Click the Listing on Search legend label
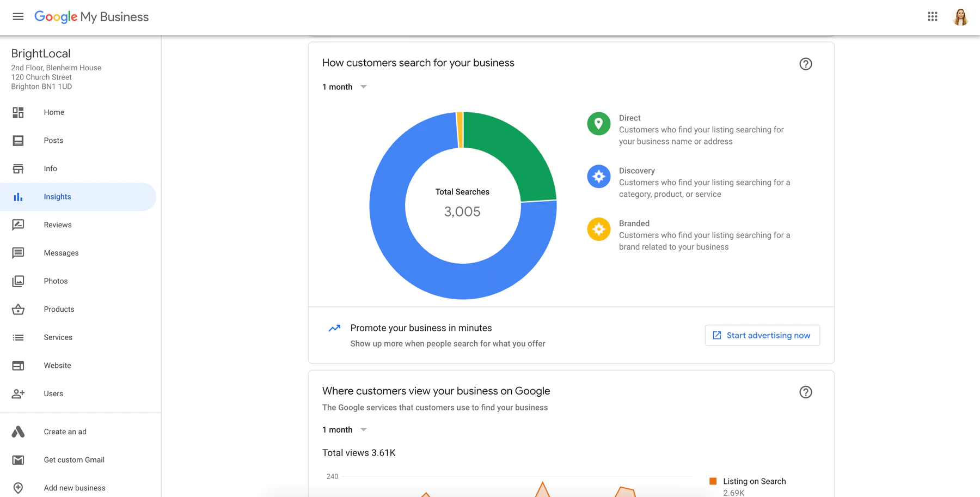The height and width of the screenshot is (497, 980). pyautogui.click(x=755, y=481)
